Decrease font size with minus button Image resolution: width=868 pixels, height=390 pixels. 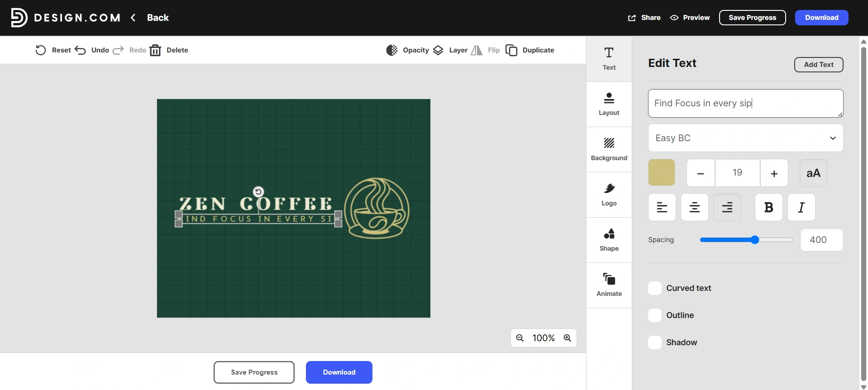[x=701, y=173]
